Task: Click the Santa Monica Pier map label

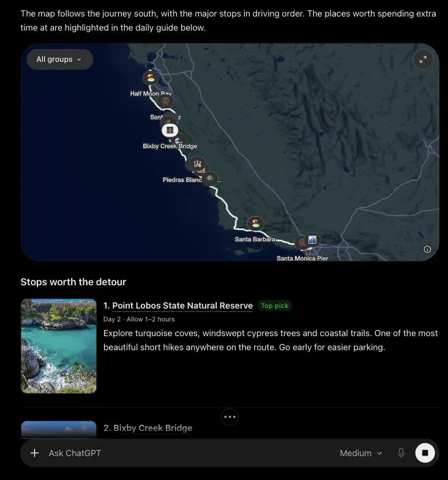Action: [302, 258]
